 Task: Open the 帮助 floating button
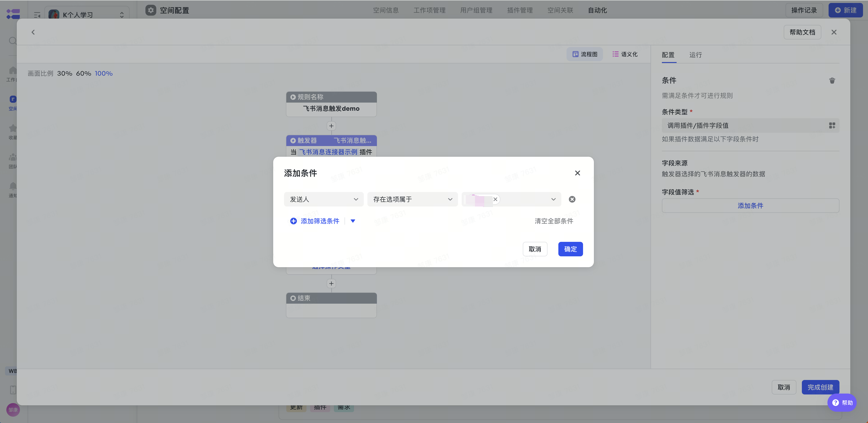[842, 403]
